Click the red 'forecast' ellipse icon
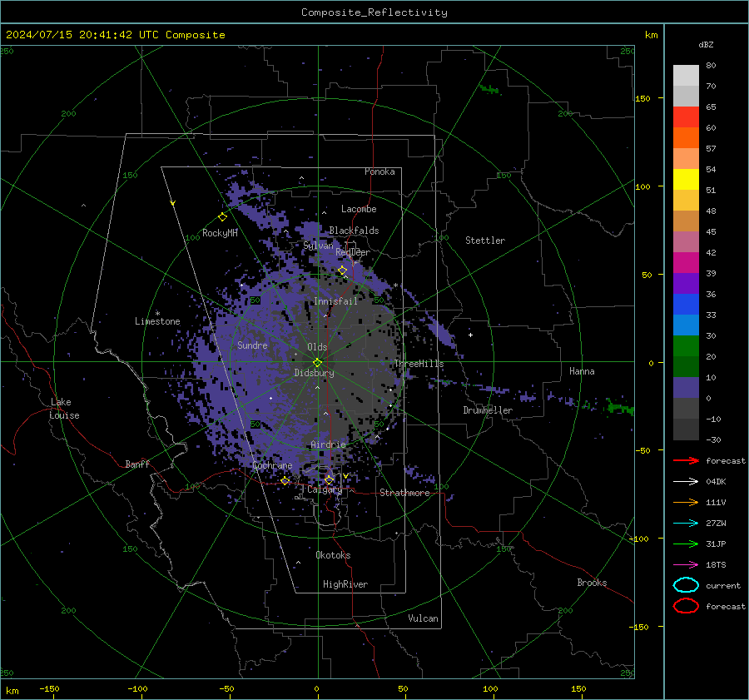Viewport: 749px width, 700px height. pyautogui.click(x=686, y=606)
